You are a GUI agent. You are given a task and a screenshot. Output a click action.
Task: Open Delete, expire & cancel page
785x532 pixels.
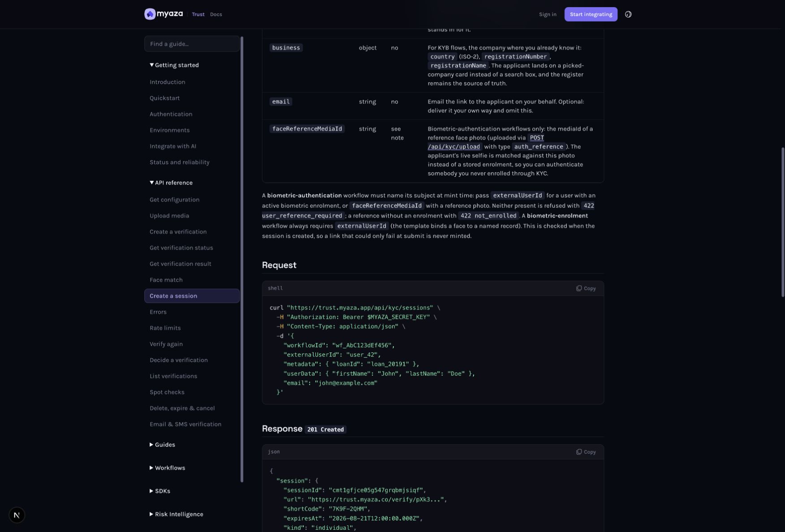182,408
